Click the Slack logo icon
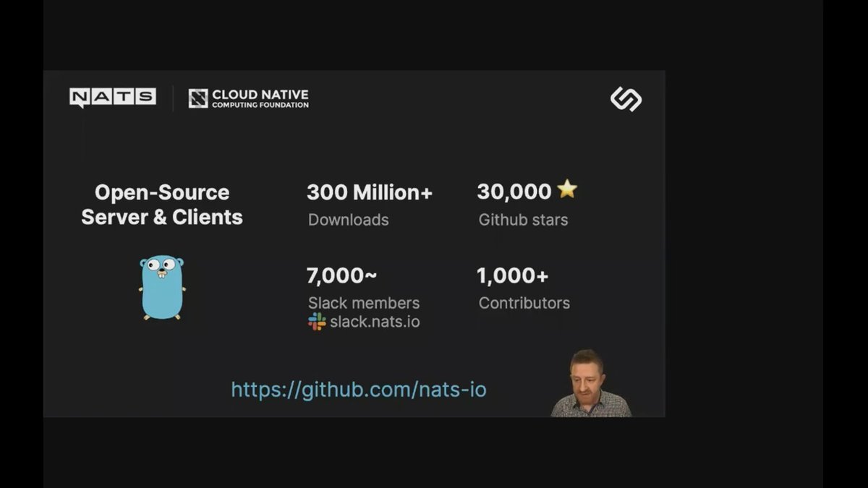868x488 pixels. [x=317, y=322]
